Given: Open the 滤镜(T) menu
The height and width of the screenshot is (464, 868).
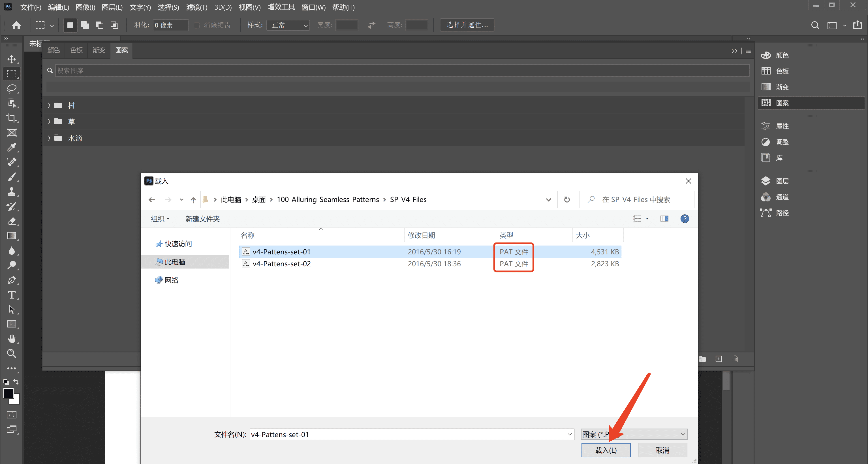Looking at the screenshot, I should point(196,7).
